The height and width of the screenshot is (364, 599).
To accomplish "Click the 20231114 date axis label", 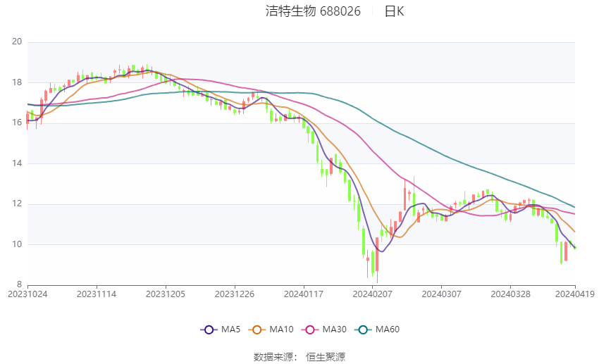I will click(x=97, y=294).
